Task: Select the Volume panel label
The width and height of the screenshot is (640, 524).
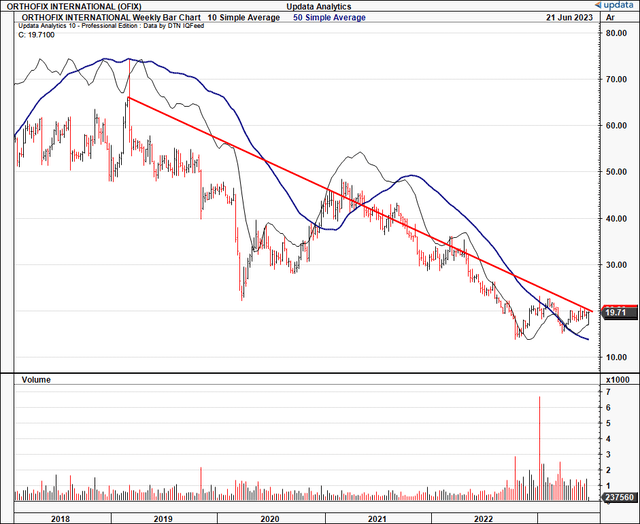Action: point(35,380)
